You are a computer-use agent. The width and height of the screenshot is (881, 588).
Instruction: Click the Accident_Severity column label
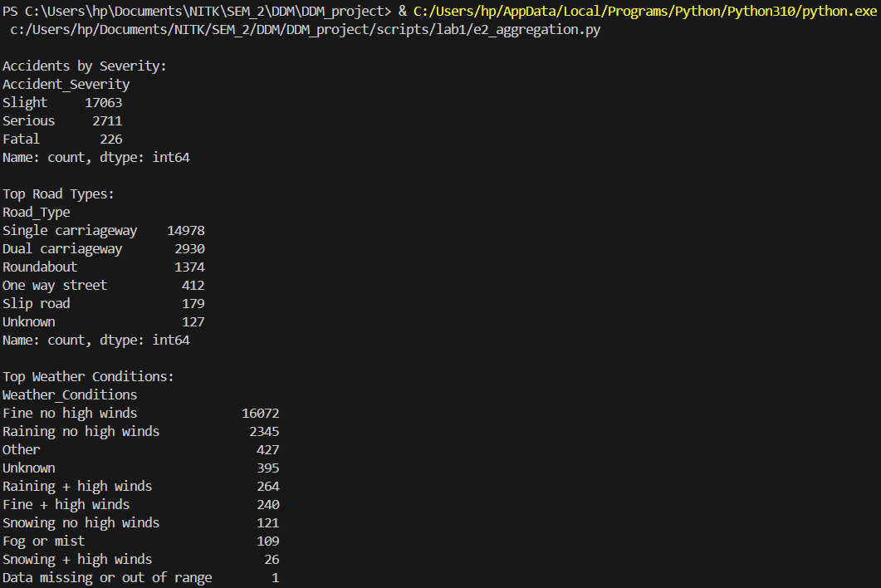click(66, 84)
